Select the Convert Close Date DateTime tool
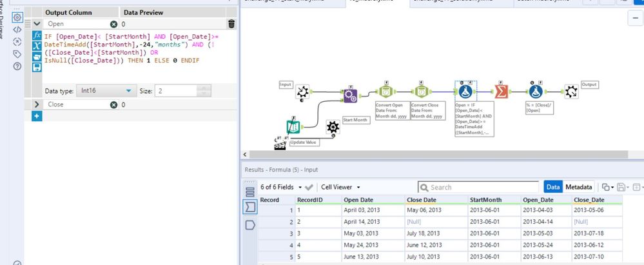This screenshot has height=265, width=644. click(x=422, y=92)
